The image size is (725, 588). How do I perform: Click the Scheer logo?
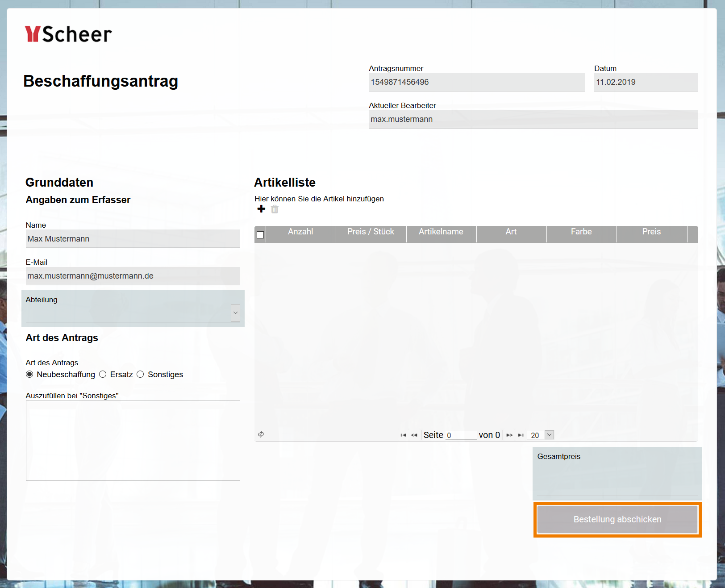68,34
